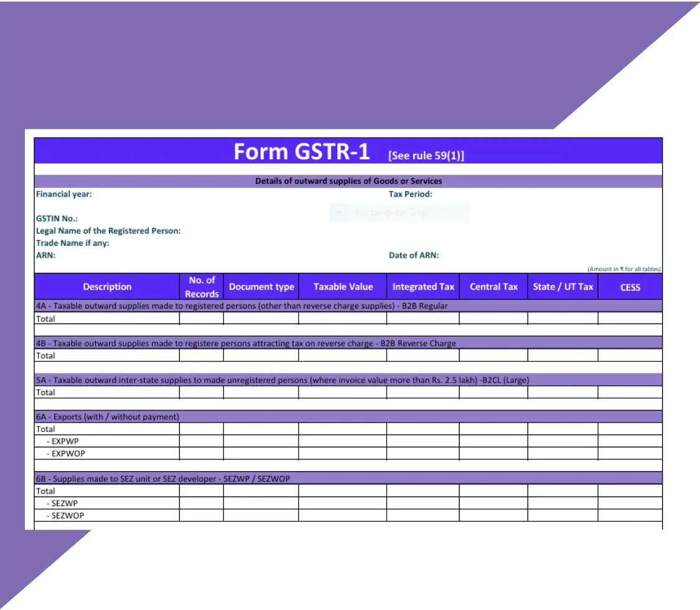Click the Central Tax column header
The height and width of the screenshot is (610, 700).
point(493,287)
